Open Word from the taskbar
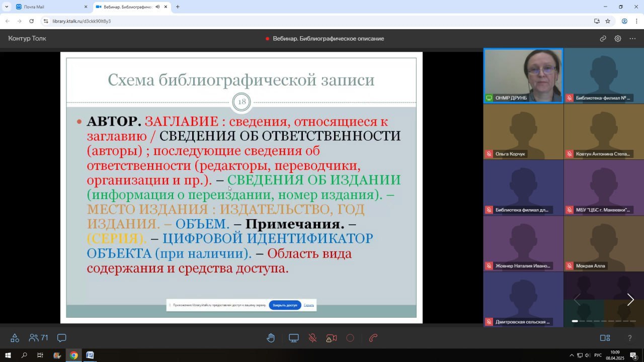 [x=90, y=355]
